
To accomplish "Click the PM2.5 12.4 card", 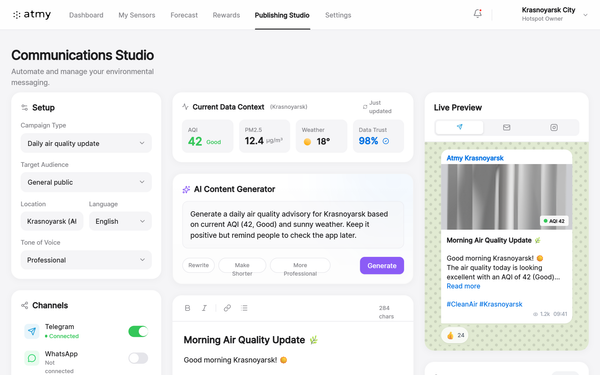I will pos(264,136).
